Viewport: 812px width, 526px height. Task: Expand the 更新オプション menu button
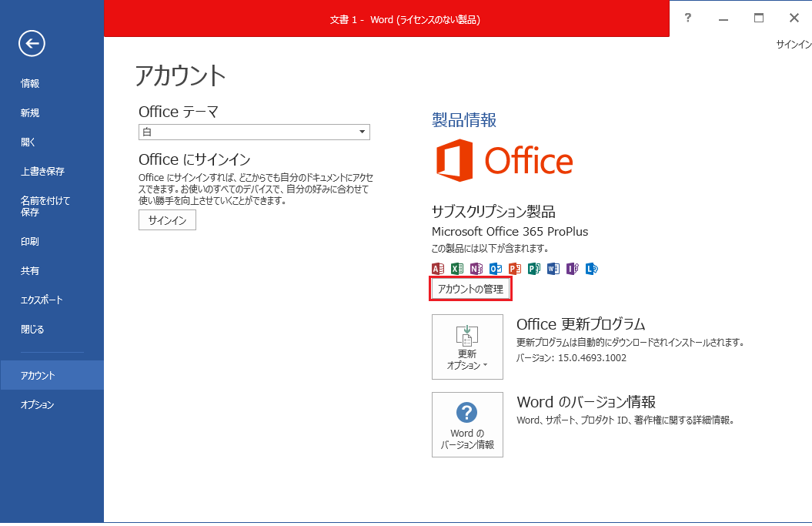click(x=468, y=347)
